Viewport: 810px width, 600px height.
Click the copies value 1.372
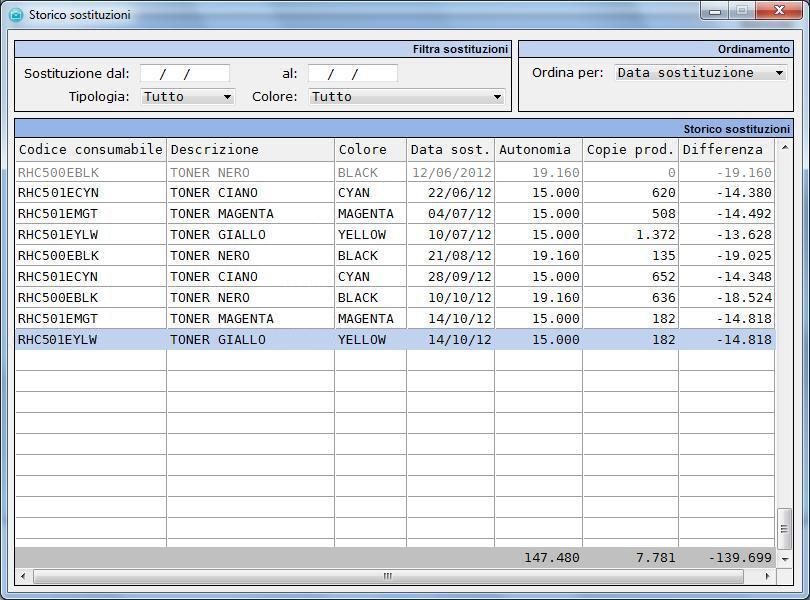pos(656,235)
